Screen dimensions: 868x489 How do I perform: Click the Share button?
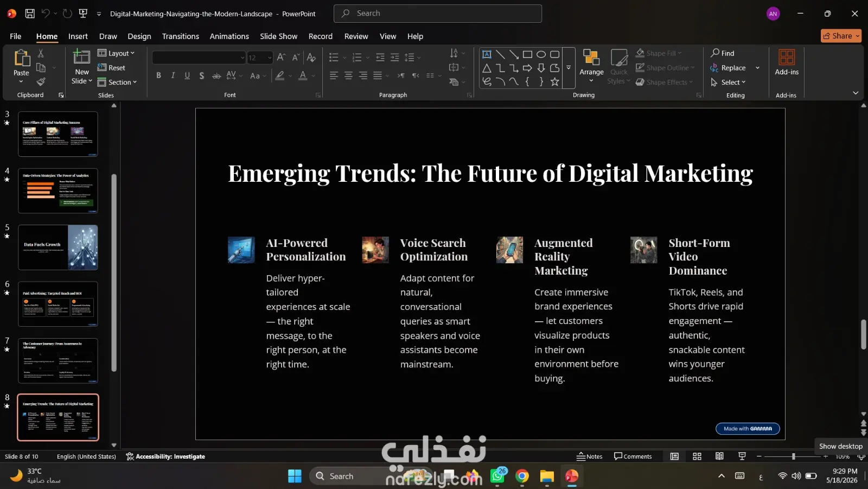841,36
